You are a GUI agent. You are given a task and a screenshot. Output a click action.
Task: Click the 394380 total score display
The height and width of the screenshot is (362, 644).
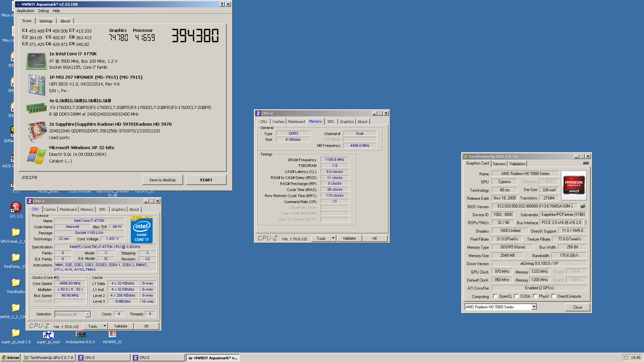(x=195, y=36)
